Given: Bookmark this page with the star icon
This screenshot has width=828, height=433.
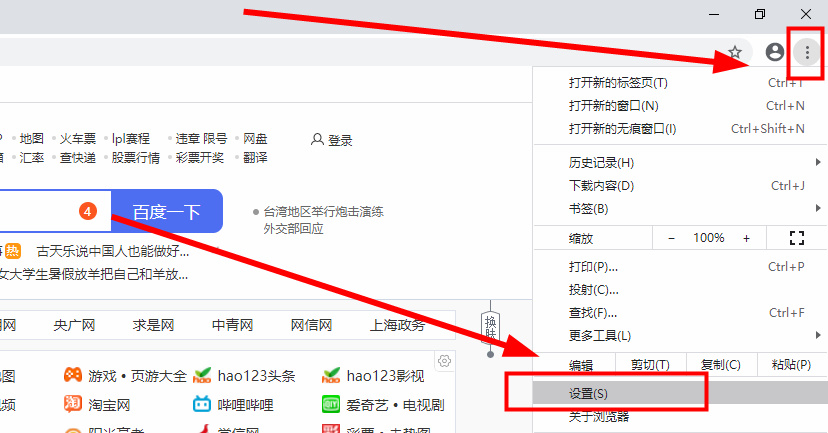Looking at the screenshot, I should click(x=735, y=52).
